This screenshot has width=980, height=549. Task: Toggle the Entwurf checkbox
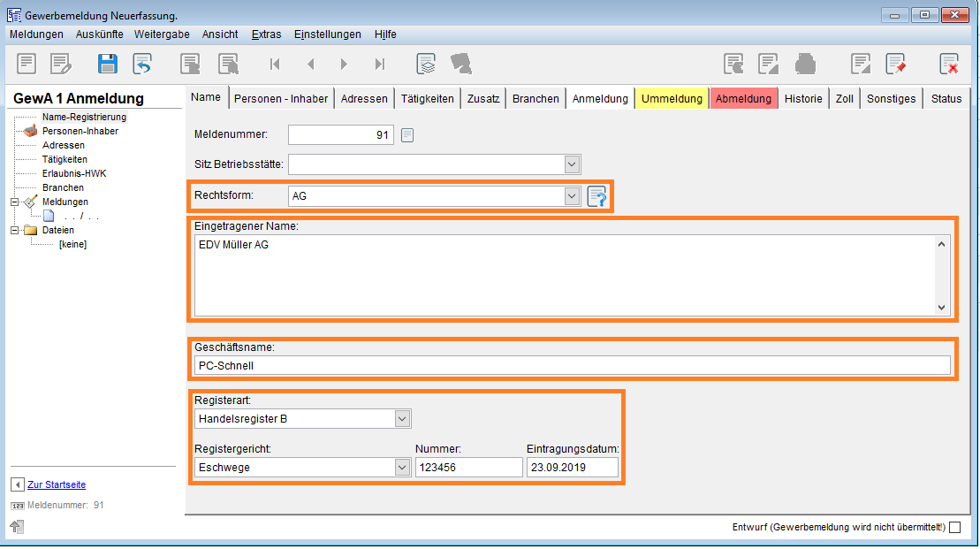click(954, 528)
